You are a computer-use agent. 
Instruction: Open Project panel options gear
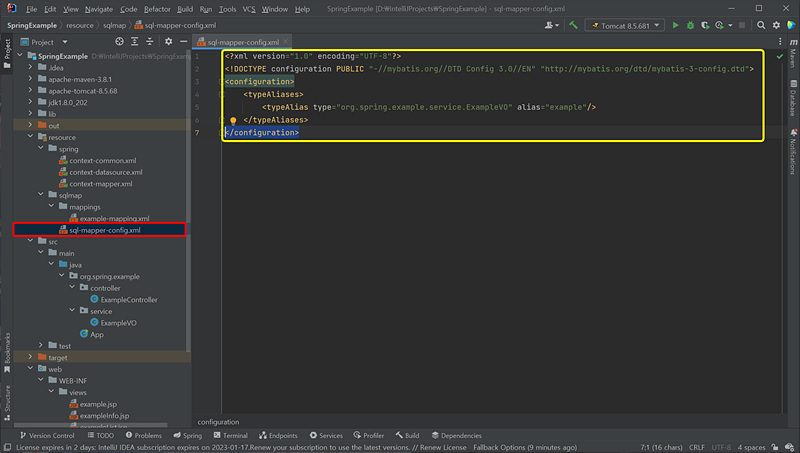168,42
